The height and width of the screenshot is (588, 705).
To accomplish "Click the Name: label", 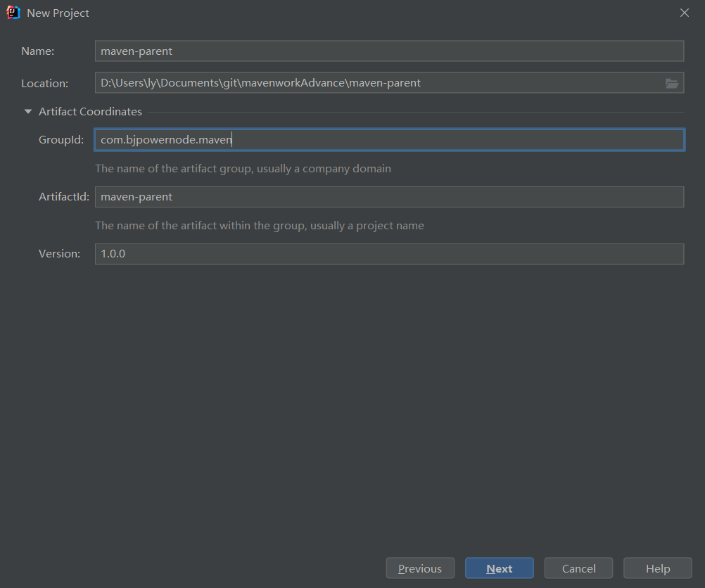I will point(38,51).
